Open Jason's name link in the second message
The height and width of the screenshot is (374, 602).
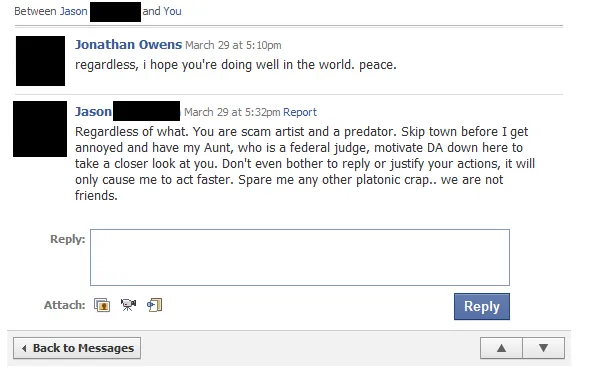(93, 112)
